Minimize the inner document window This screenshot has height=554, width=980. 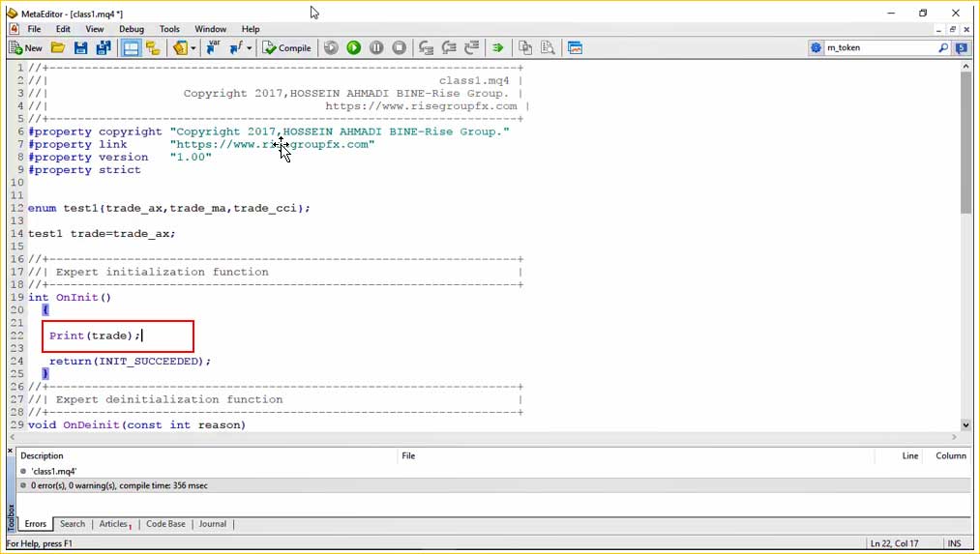click(938, 29)
